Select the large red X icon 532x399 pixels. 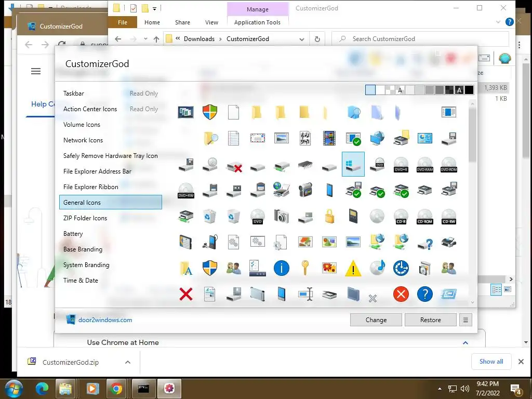(x=186, y=294)
